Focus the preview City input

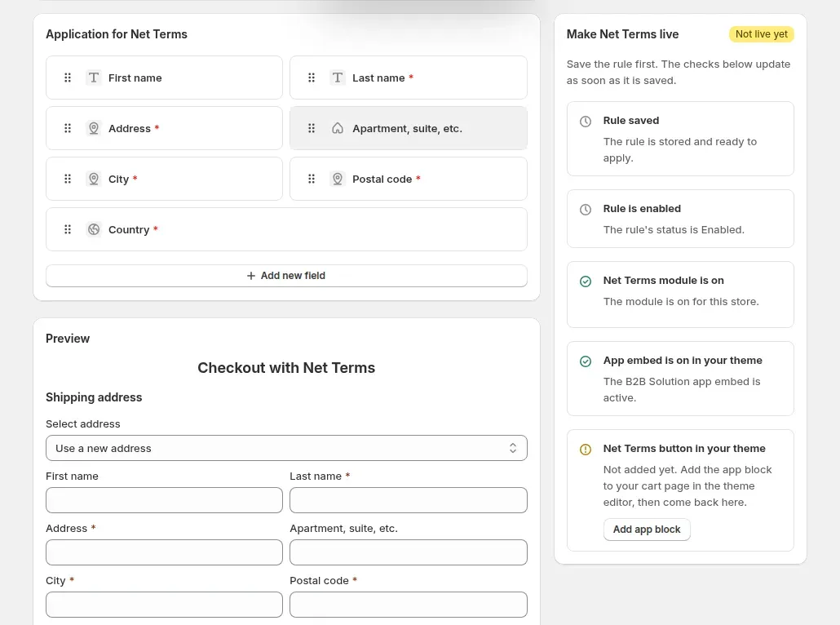point(164,605)
